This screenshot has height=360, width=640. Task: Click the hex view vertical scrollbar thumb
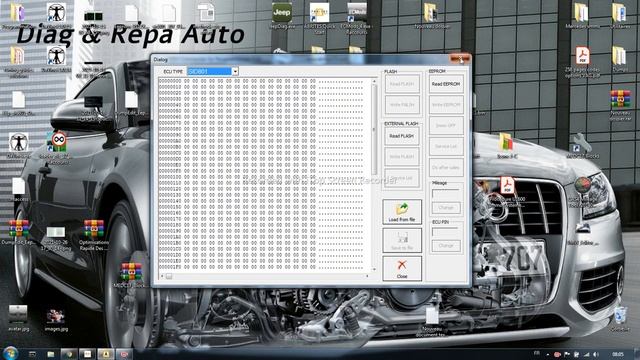pyautogui.click(x=374, y=129)
